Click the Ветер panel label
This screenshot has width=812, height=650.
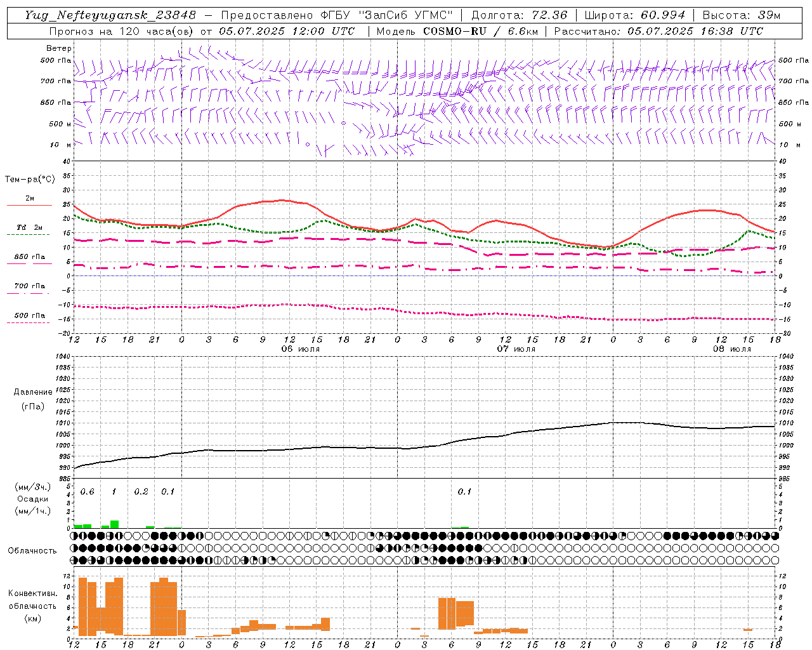(58, 48)
